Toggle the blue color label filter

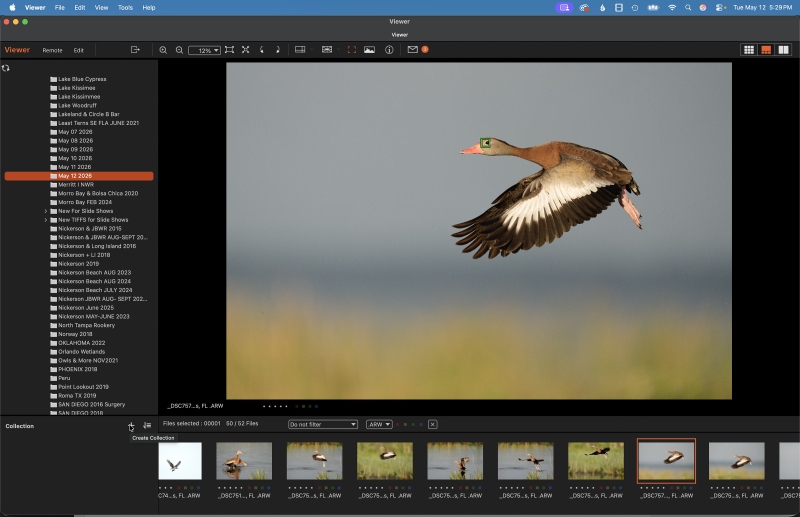[420, 424]
